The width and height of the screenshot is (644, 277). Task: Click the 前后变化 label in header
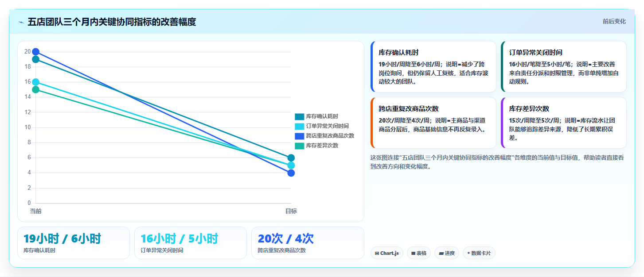[x=614, y=21]
